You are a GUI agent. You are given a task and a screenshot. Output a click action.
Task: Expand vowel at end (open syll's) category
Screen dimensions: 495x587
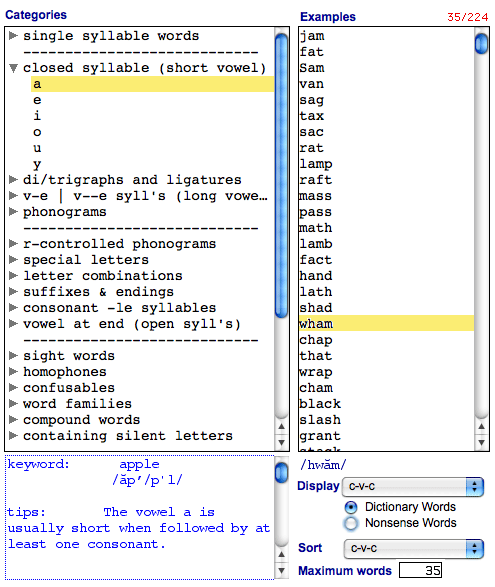point(13,324)
